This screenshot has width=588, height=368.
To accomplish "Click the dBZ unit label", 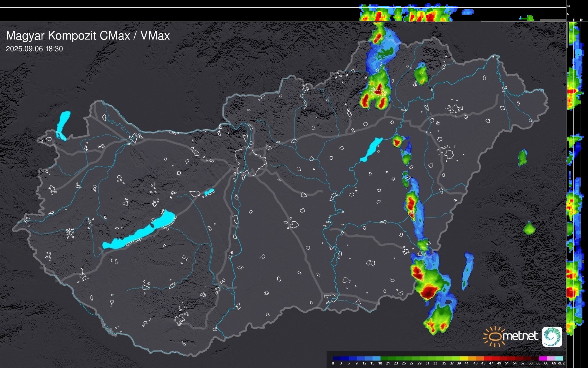I will click(561, 363).
